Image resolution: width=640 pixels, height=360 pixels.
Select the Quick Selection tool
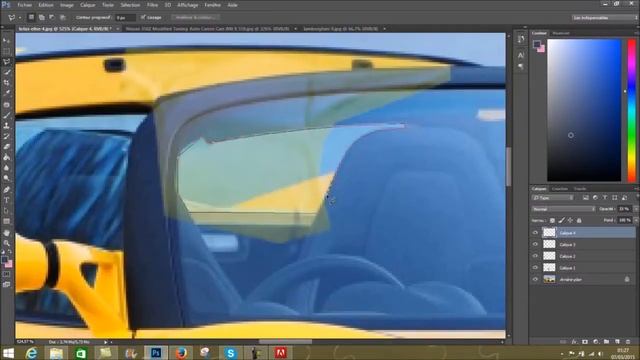coord(7,72)
